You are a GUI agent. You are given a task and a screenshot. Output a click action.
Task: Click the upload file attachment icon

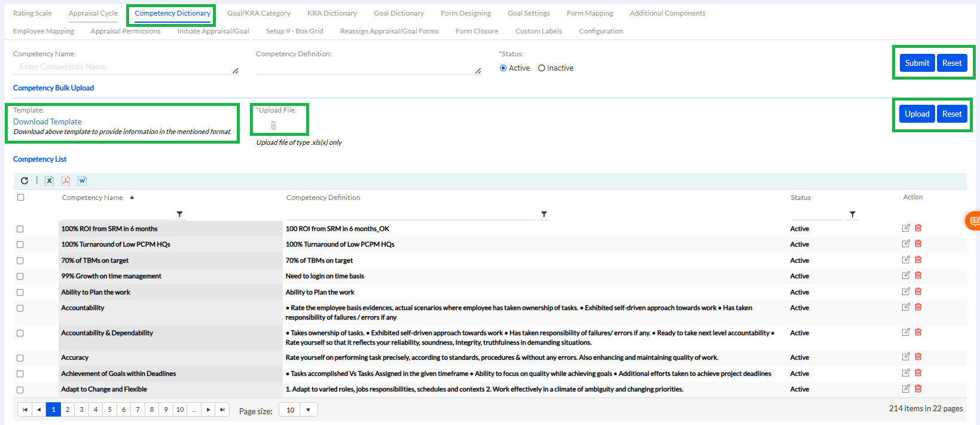pyautogui.click(x=273, y=126)
